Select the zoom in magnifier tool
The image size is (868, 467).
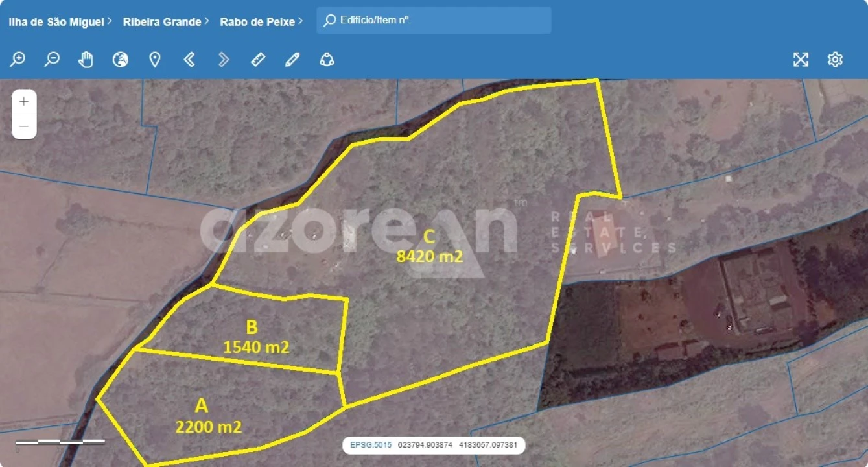[18, 59]
